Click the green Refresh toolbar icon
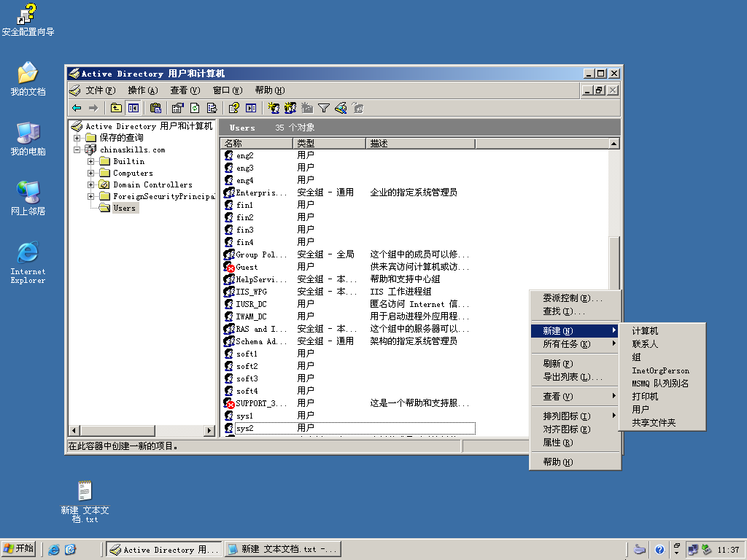The width and height of the screenshot is (747, 560). pyautogui.click(x=194, y=108)
